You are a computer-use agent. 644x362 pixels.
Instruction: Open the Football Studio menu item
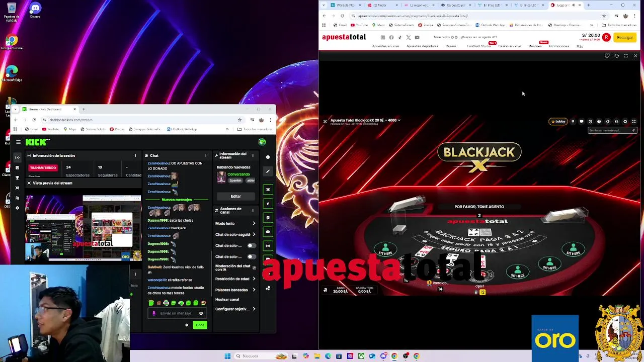pos(478,46)
